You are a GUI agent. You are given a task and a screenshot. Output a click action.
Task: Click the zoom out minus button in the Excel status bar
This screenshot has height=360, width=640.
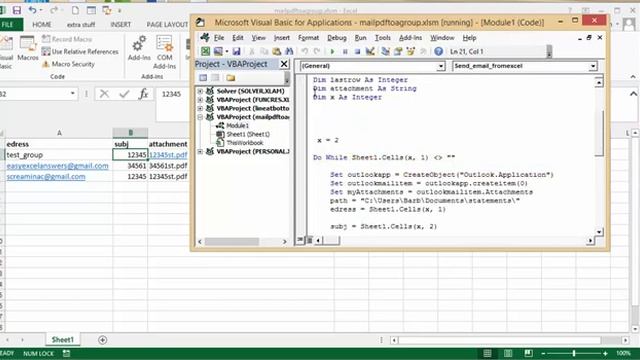(x=543, y=353)
